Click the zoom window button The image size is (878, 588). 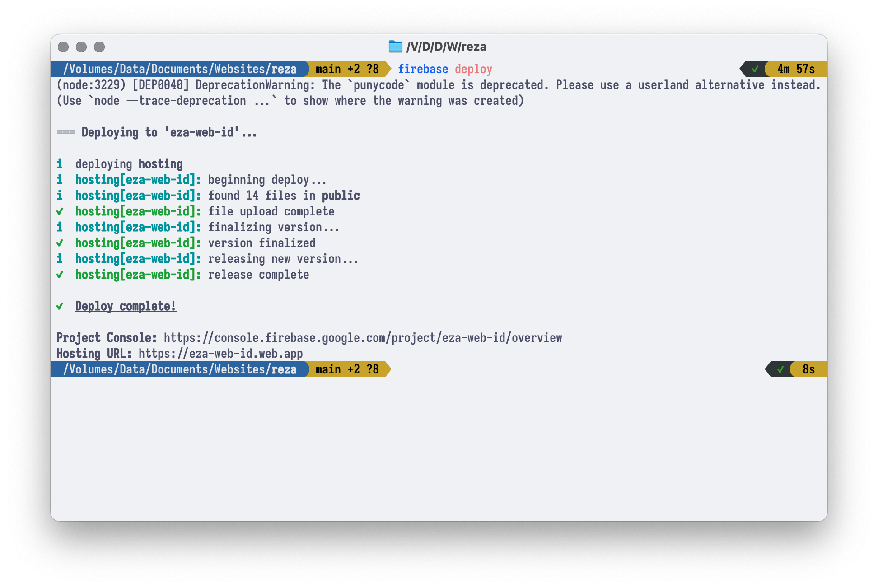click(99, 47)
